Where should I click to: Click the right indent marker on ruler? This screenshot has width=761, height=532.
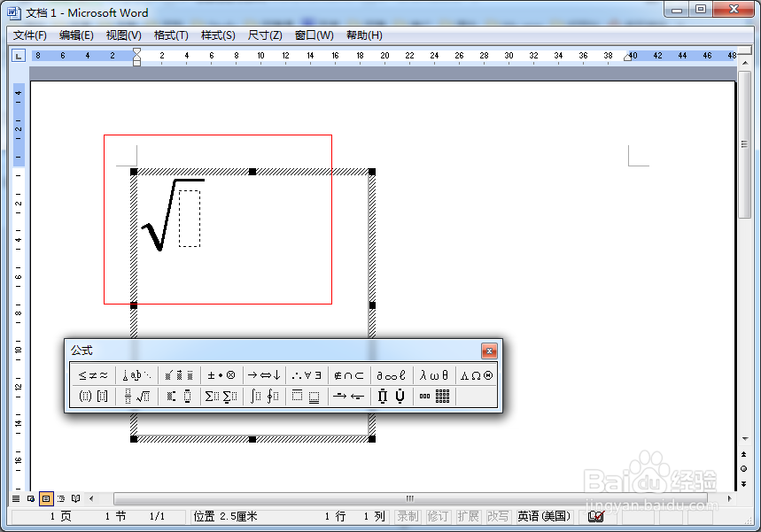pos(628,57)
